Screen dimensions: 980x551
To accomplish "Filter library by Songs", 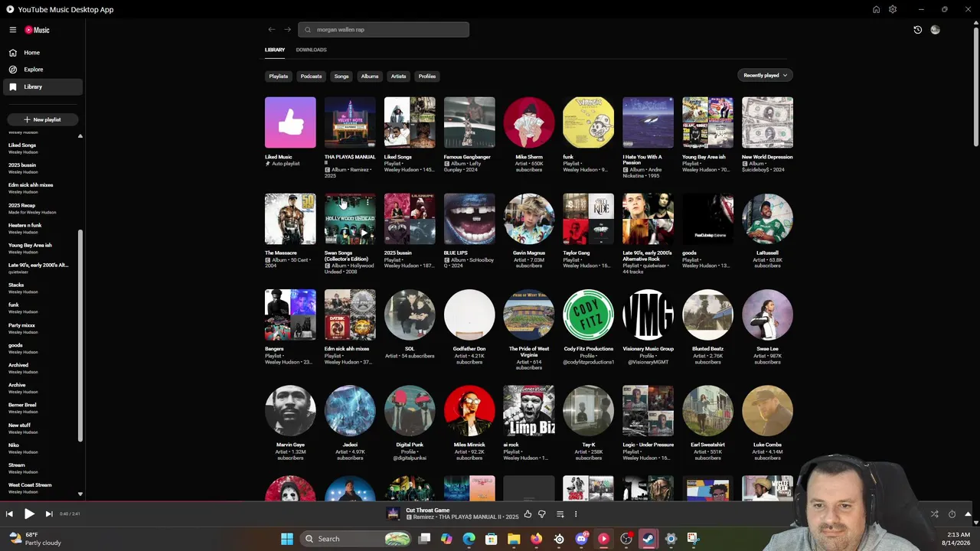I will (x=341, y=77).
